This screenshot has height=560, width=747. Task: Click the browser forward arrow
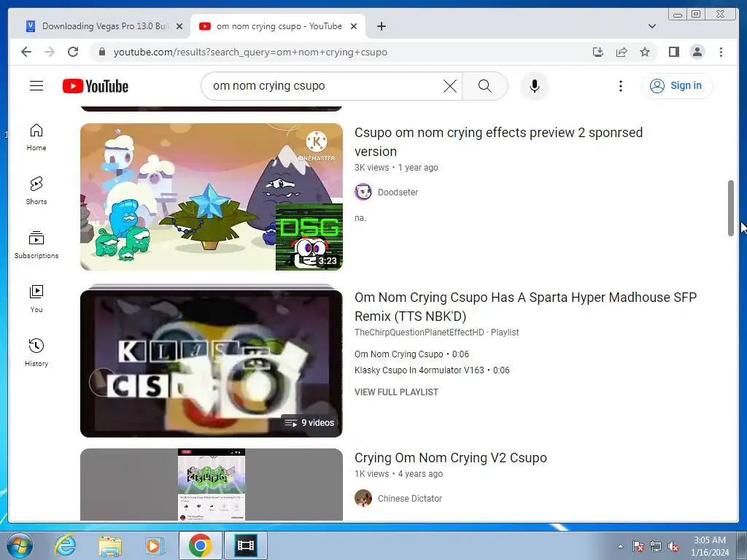(x=50, y=52)
